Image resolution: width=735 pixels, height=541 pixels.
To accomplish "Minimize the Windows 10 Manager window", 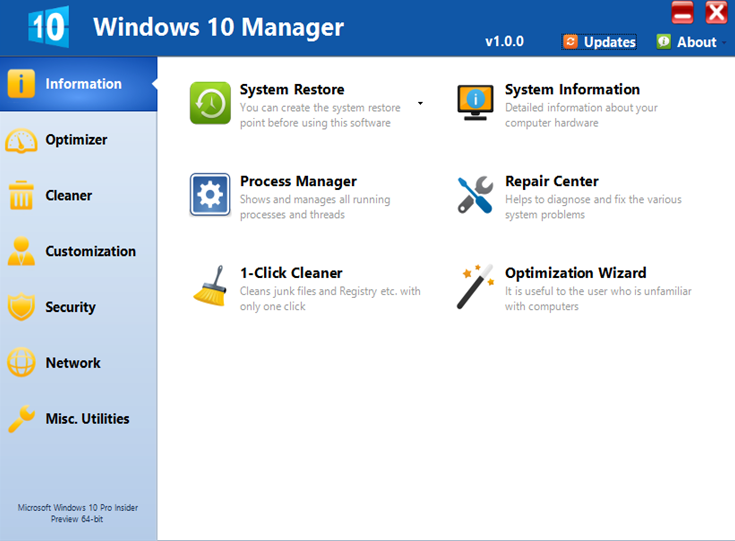I will (683, 13).
